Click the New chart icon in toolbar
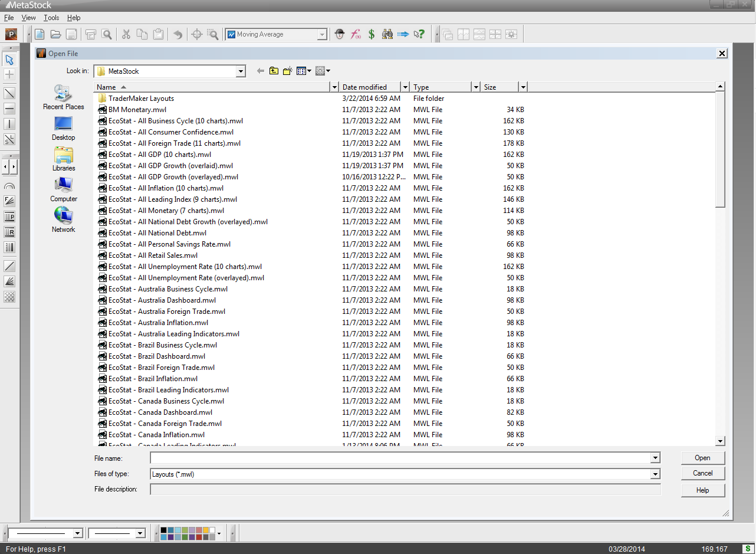The width and height of the screenshot is (756, 554). click(40, 34)
